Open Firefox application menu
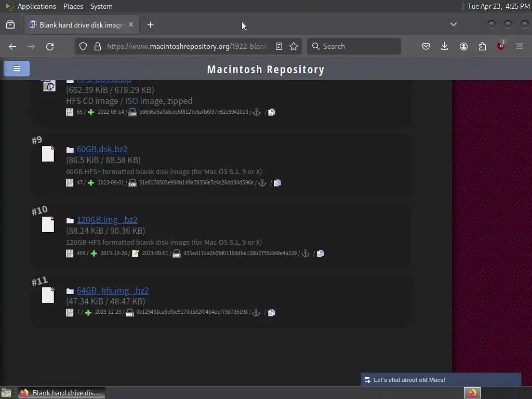Screen dimensions: 532x399 (520, 46)
